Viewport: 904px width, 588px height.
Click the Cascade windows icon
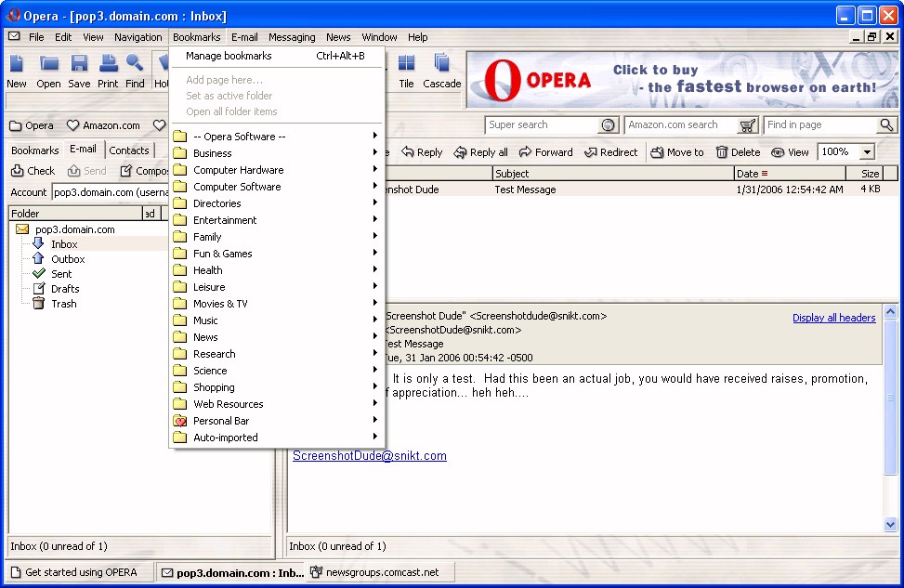pyautogui.click(x=442, y=63)
